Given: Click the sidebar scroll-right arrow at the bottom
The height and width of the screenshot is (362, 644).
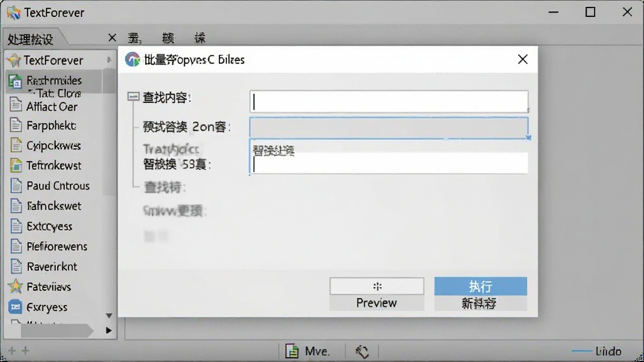Looking at the screenshot, I should (x=108, y=331).
